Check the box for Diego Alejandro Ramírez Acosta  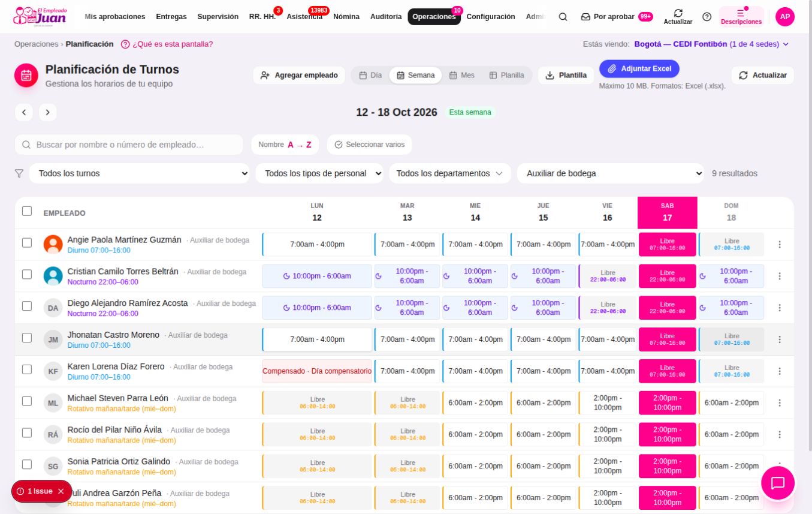27,306
